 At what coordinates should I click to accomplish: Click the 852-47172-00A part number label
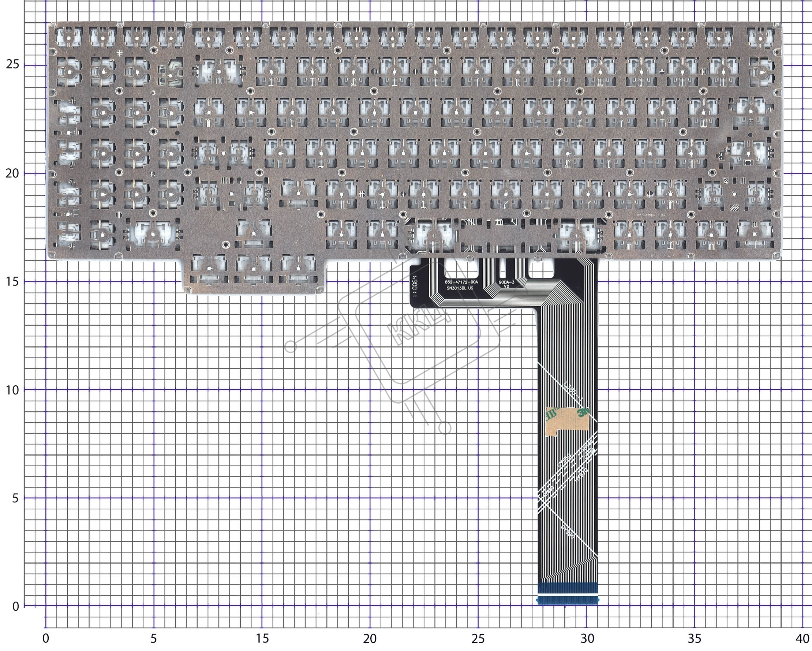click(x=461, y=282)
